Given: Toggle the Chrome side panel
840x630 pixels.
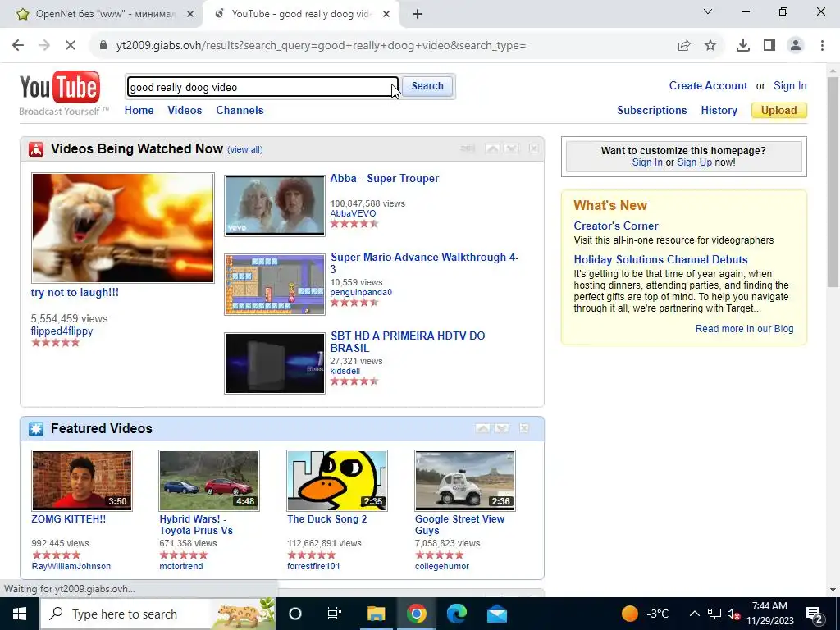Looking at the screenshot, I should click(x=769, y=46).
